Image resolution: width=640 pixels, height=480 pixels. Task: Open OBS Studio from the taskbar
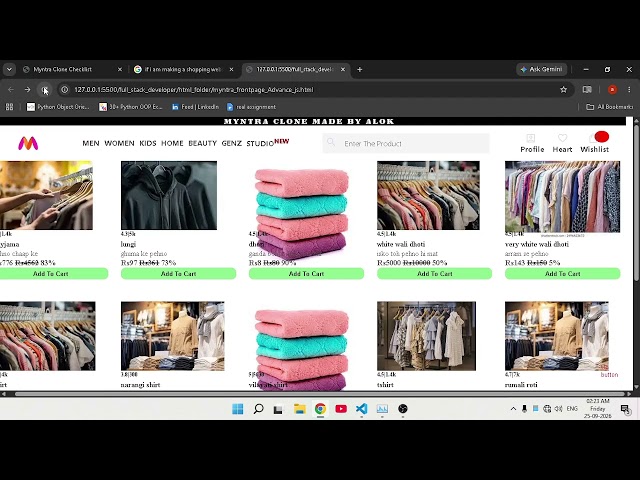coord(403,409)
